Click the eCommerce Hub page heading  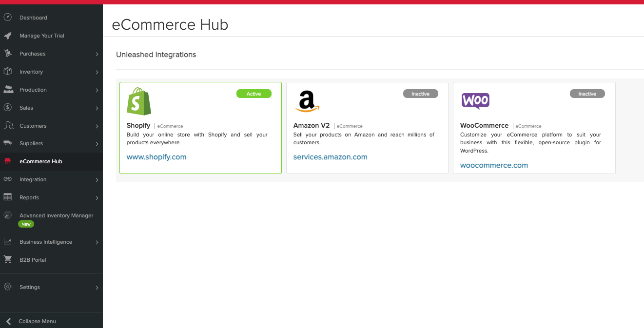170,25
